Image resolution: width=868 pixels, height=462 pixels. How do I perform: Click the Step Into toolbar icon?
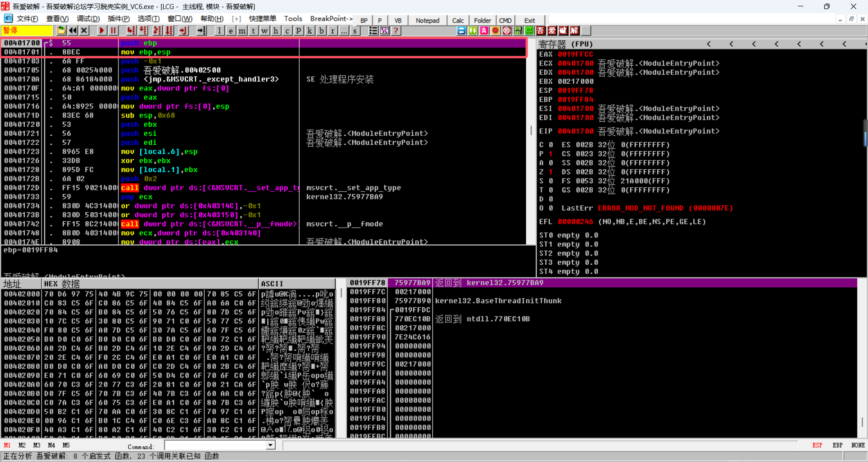131,31
